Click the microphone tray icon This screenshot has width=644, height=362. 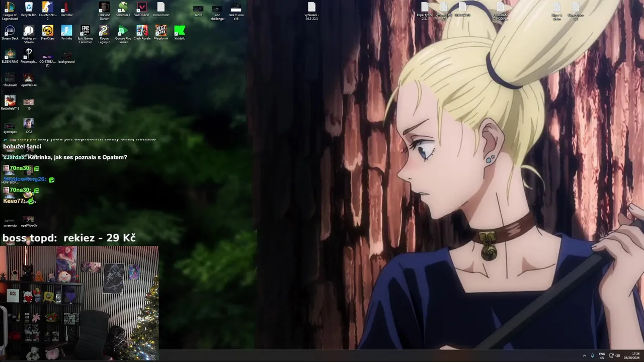593,355
